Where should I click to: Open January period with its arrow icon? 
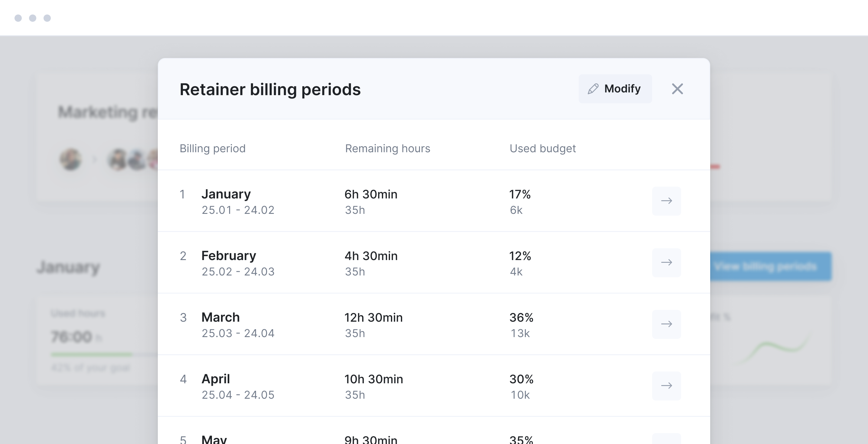(667, 201)
